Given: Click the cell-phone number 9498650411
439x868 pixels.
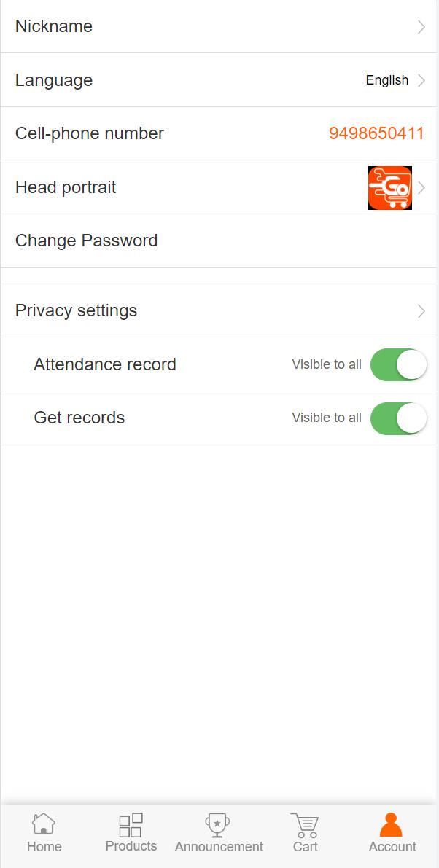Looking at the screenshot, I should 376,134.
